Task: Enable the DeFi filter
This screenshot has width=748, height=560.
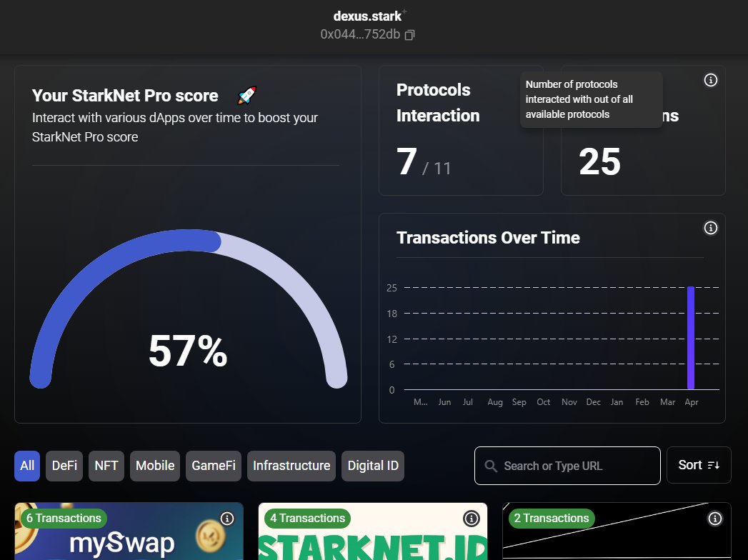Action: (x=64, y=466)
